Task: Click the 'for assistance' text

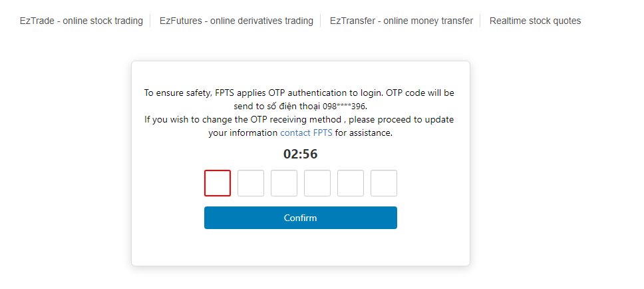Action: click(363, 133)
